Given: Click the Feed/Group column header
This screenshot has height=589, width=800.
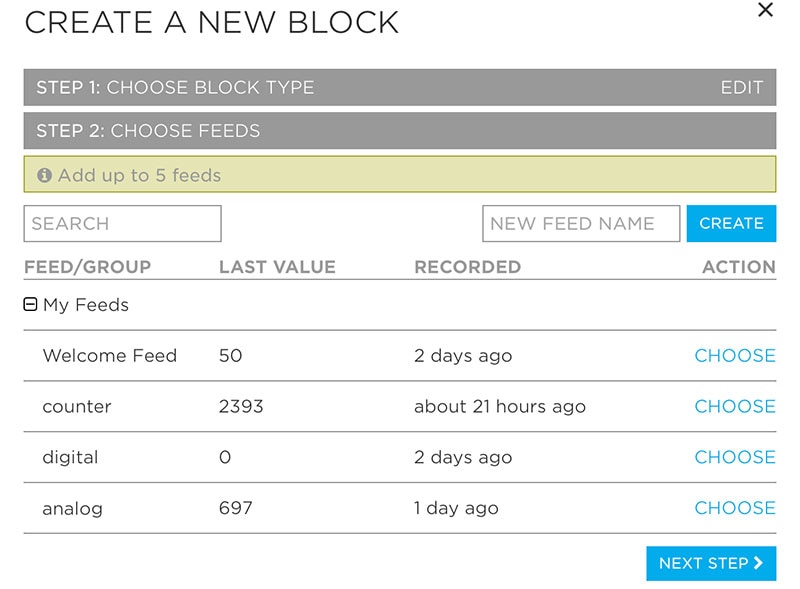Looking at the screenshot, I should tap(87, 267).
